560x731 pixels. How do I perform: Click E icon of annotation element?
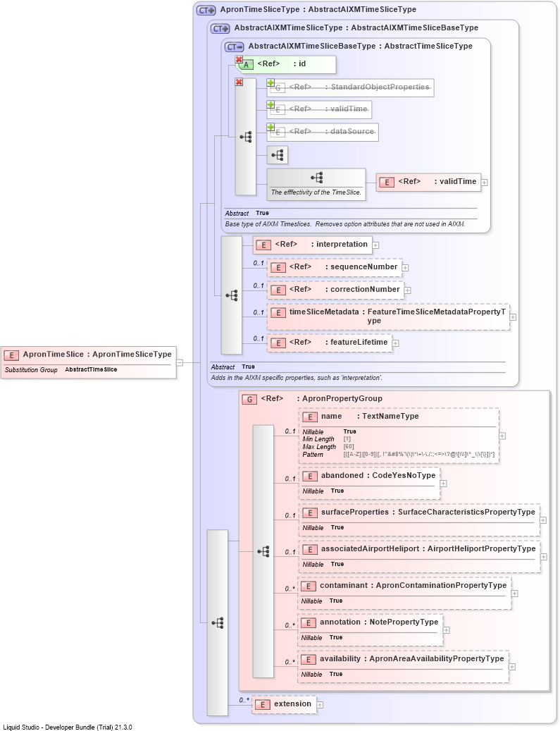pos(309,623)
